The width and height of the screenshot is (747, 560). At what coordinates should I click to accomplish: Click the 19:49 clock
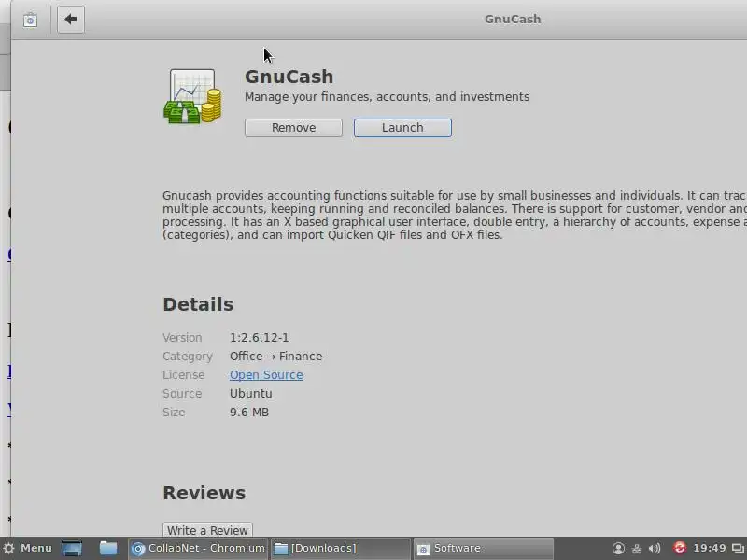(710, 548)
